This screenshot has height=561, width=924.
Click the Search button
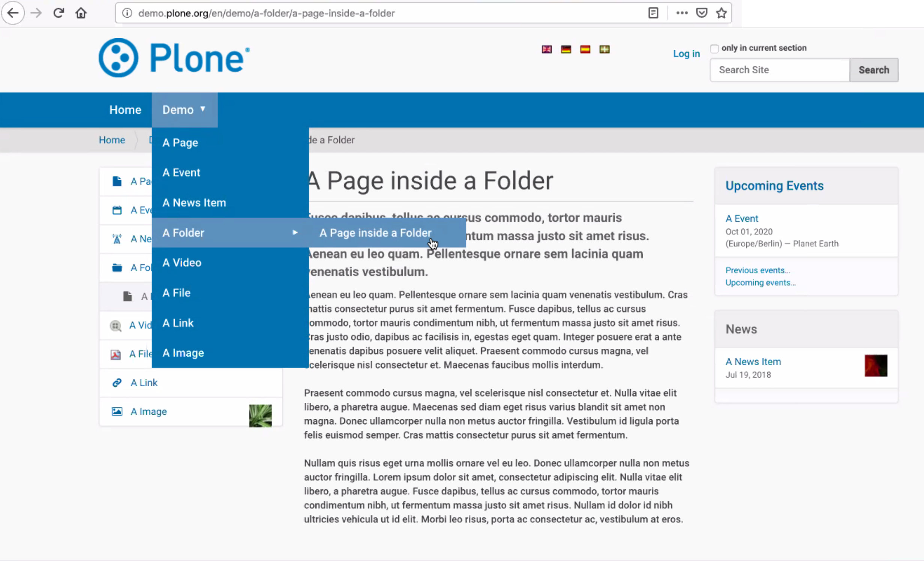[873, 70]
